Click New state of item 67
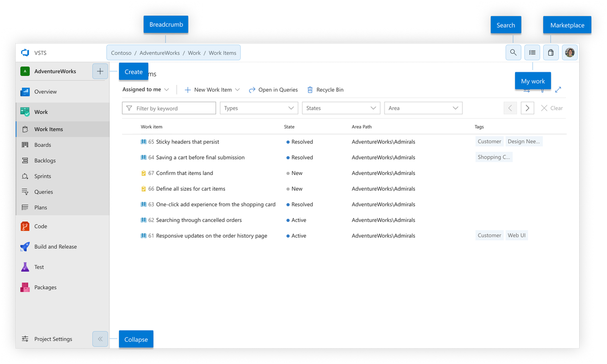Screen dimensions: 607x364 pos(294,173)
